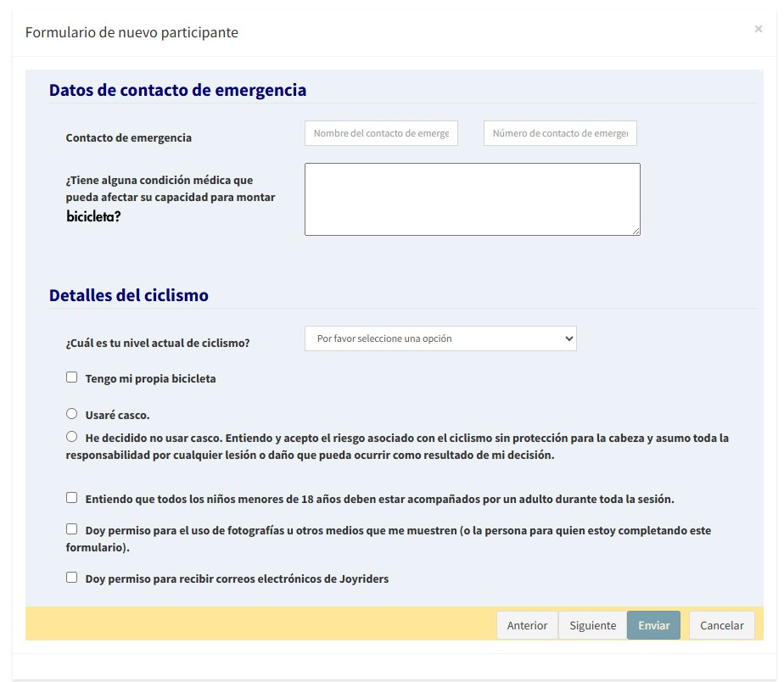Viewport: 784px width, 682px height.
Task: Click the emergency contact number field
Action: pyautogui.click(x=560, y=133)
